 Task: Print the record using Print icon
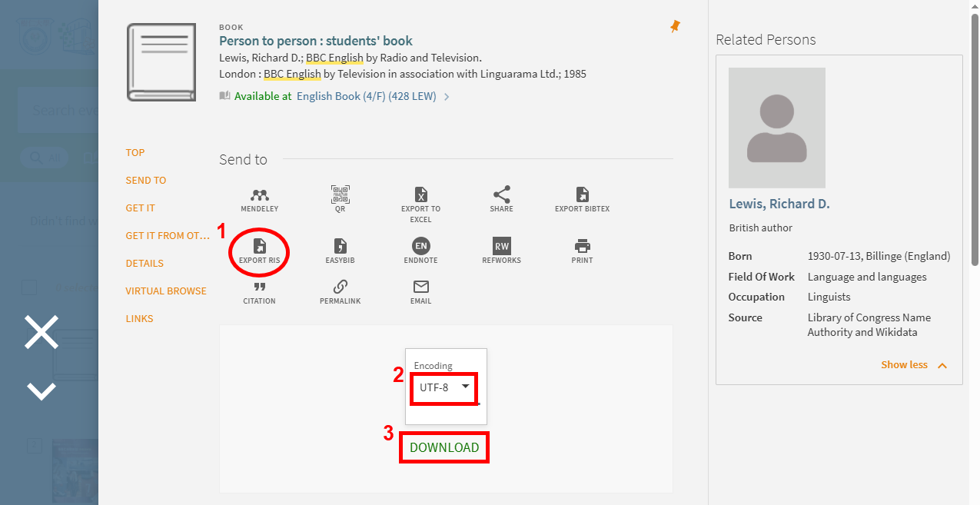click(582, 248)
